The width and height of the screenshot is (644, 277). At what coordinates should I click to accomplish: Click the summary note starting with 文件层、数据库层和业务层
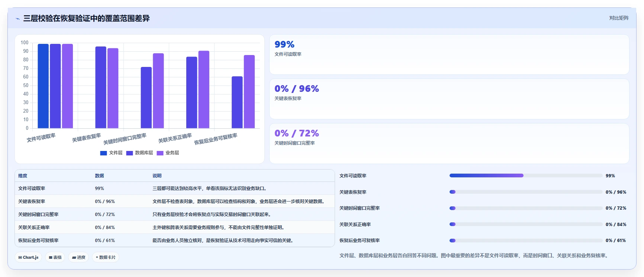[x=474, y=255]
